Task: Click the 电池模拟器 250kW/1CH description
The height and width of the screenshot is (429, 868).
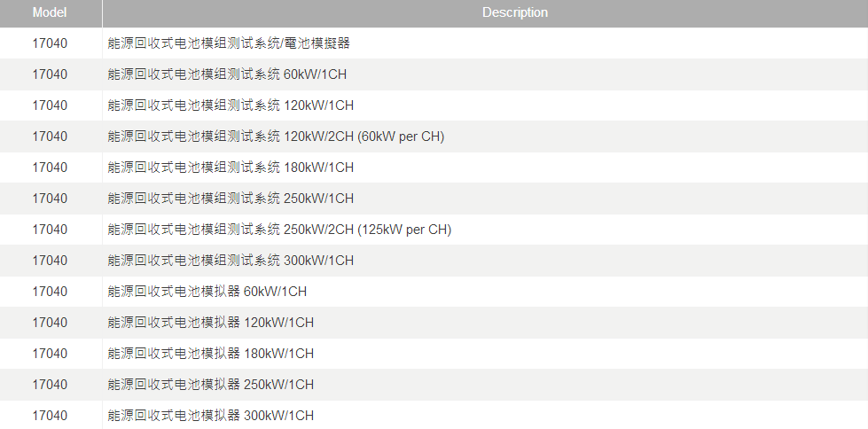Action: pyautogui.click(x=211, y=384)
